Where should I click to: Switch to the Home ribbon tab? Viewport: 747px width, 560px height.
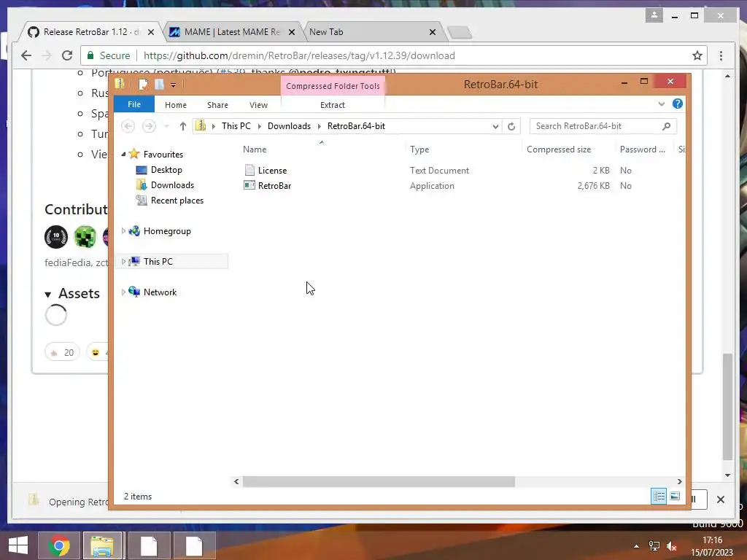(x=175, y=105)
